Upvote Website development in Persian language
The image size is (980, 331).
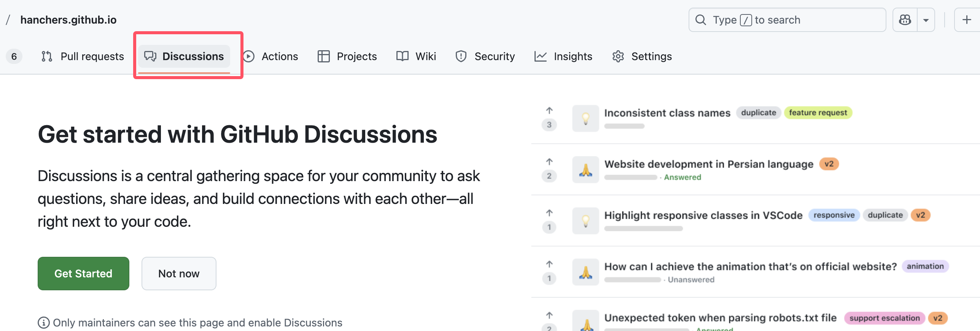coord(549,162)
